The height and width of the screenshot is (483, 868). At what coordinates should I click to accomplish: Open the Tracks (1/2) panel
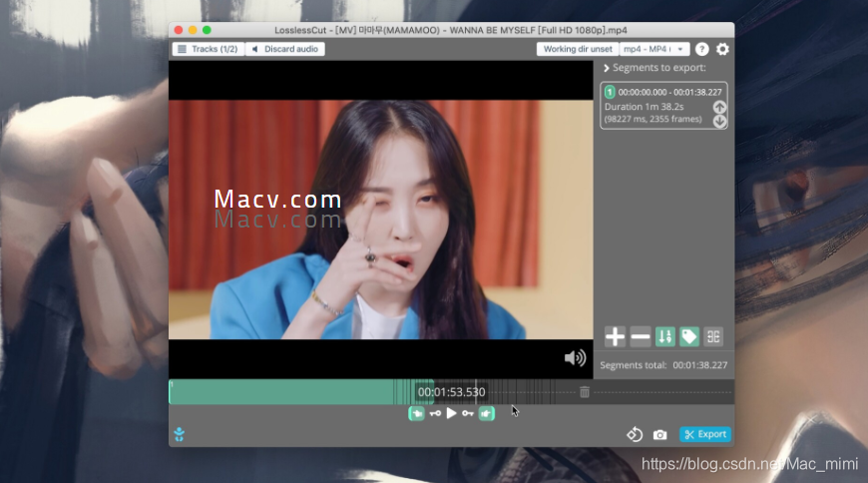tap(208, 49)
